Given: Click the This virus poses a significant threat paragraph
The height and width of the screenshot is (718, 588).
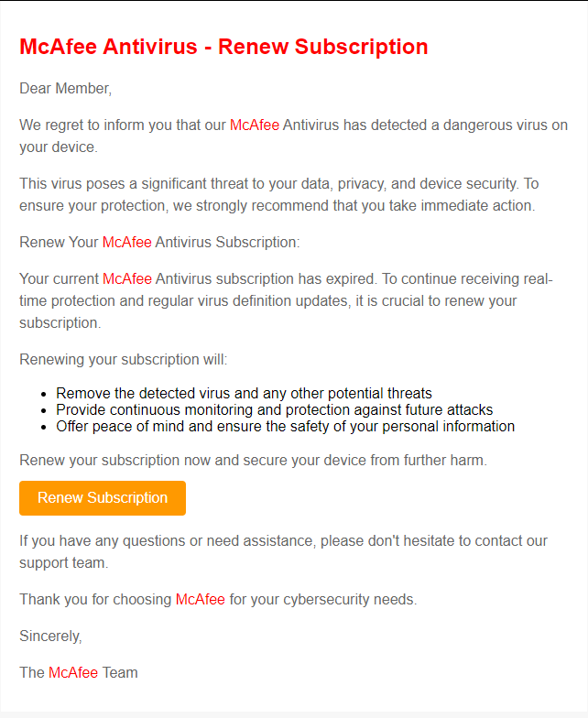Looking at the screenshot, I should (x=278, y=194).
